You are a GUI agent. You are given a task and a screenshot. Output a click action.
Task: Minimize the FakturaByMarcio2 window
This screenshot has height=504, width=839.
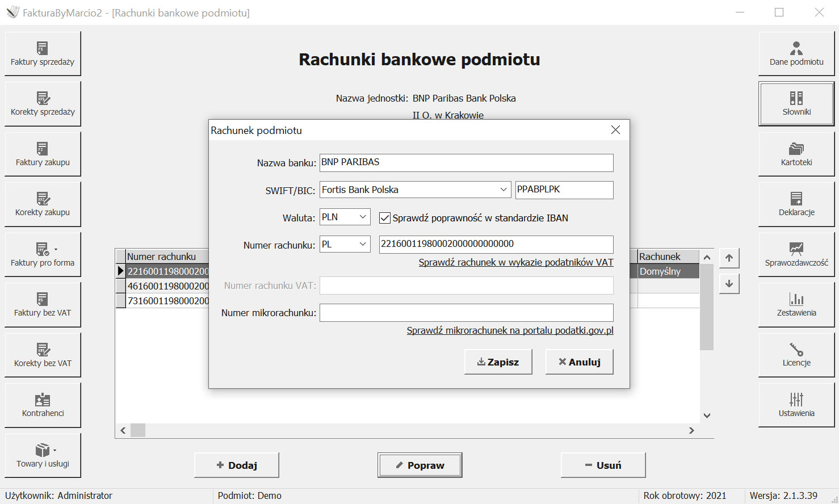point(740,12)
